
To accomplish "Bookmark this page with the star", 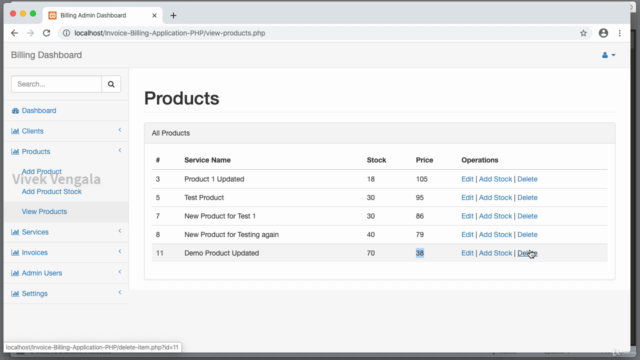I will 583,33.
